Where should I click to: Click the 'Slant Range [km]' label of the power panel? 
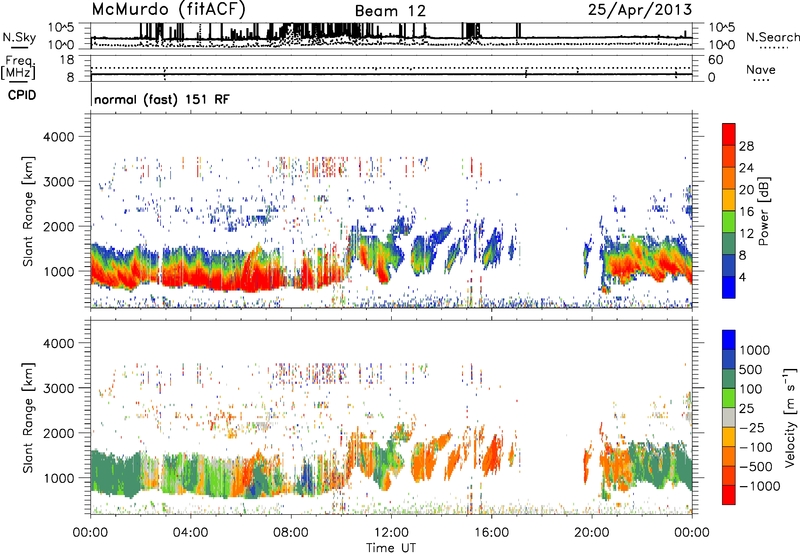pos(28,212)
